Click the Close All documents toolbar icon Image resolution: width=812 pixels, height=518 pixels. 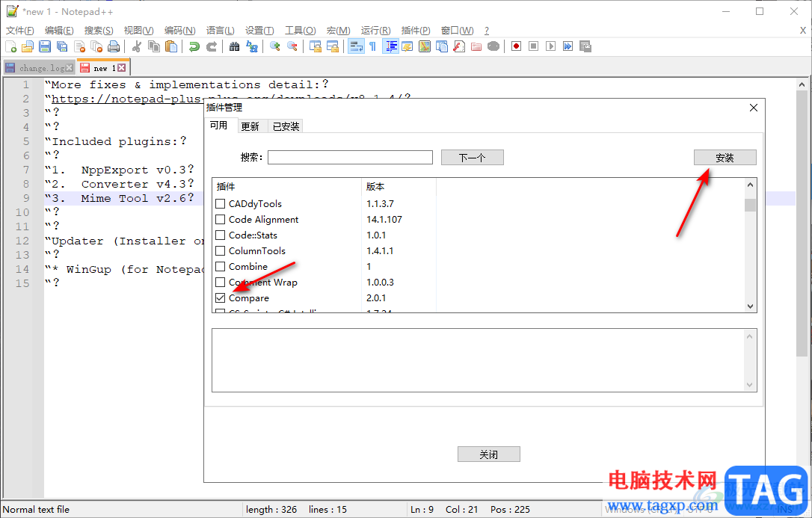click(96, 46)
